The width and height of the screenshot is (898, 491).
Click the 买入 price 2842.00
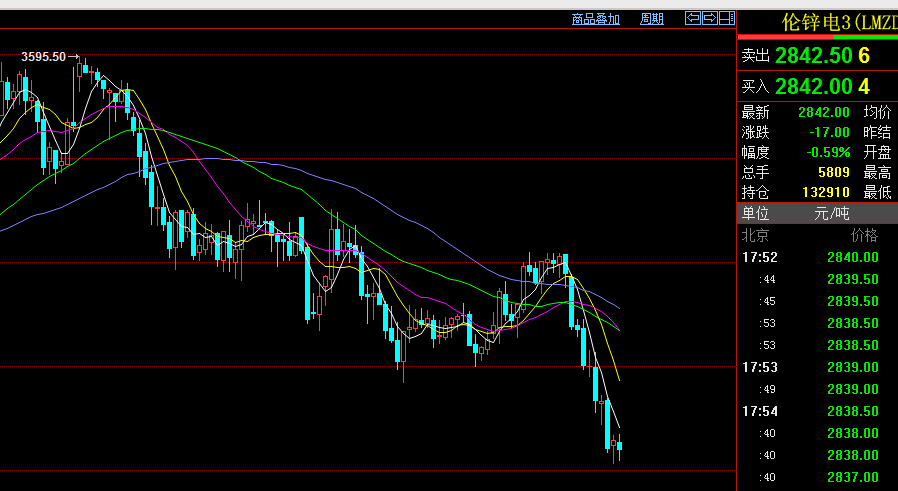tap(813, 87)
